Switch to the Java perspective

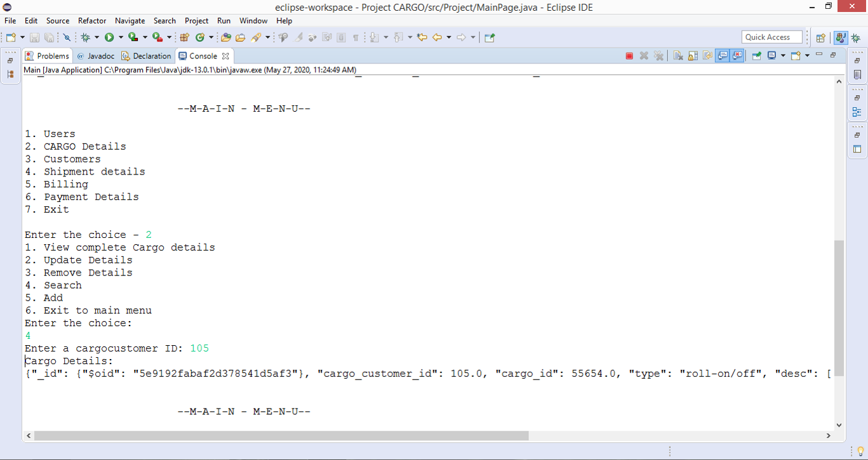click(x=841, y=37)
